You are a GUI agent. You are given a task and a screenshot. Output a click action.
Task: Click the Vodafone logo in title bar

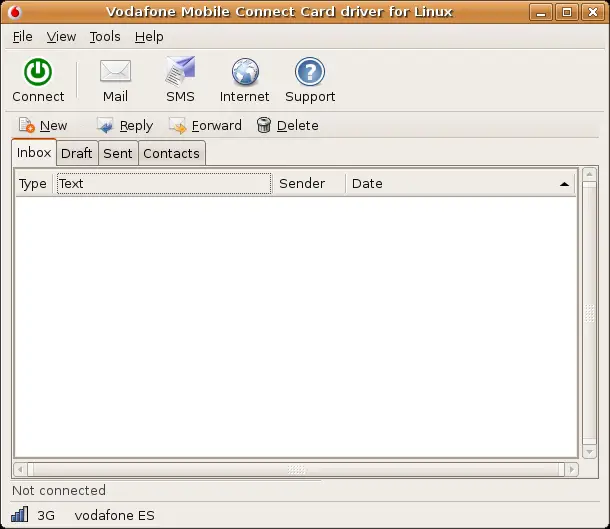pos(15,12)
